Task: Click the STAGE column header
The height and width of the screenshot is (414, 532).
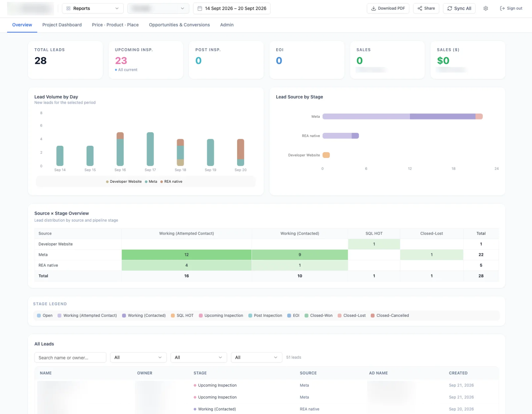Action: click(x=200, y=373)
